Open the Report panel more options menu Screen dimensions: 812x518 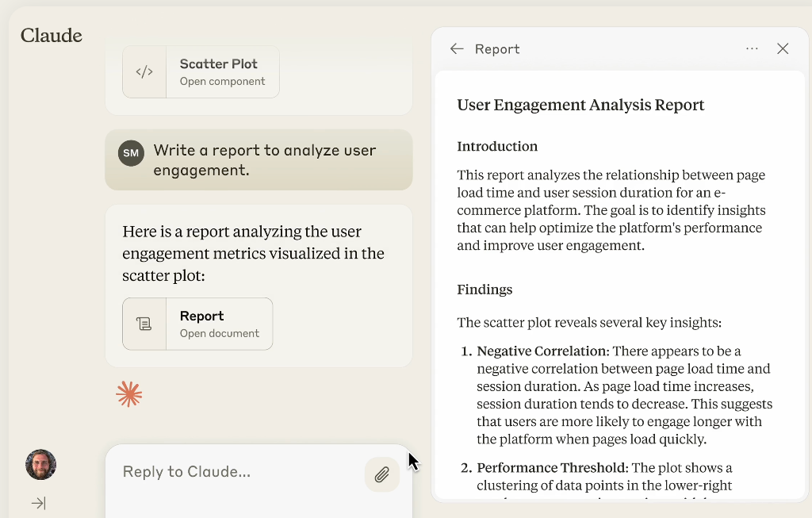pyautogui.click(x=752, y=48)
